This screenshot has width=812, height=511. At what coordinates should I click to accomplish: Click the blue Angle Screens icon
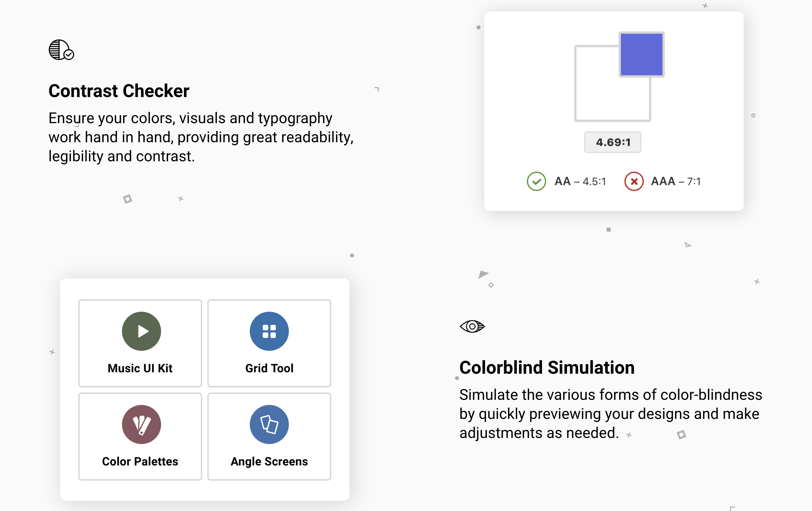[269, 424]
